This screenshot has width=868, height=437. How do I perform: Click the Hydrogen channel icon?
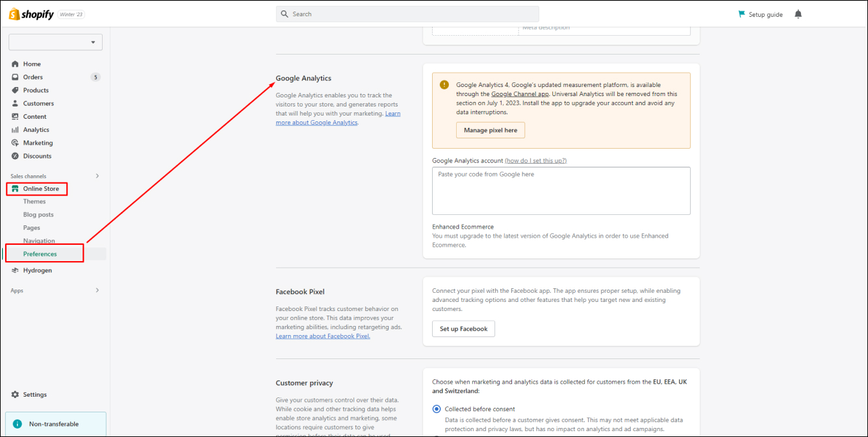pos(15,270)
